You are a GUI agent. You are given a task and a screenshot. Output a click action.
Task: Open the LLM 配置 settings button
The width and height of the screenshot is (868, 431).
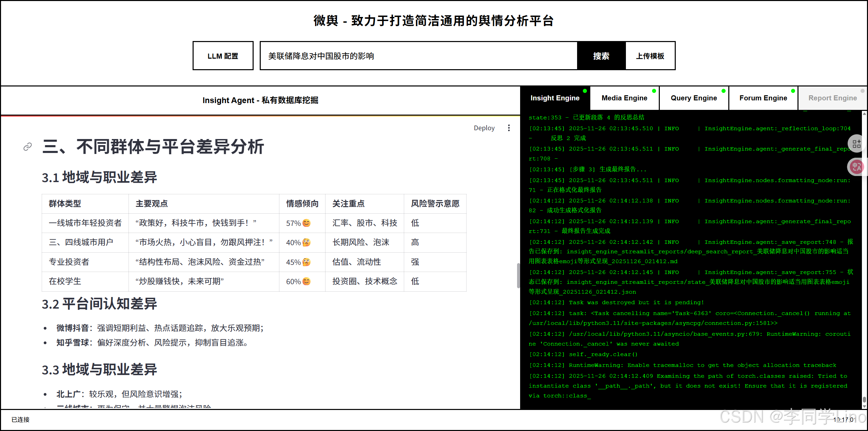[x=223, y=56]
